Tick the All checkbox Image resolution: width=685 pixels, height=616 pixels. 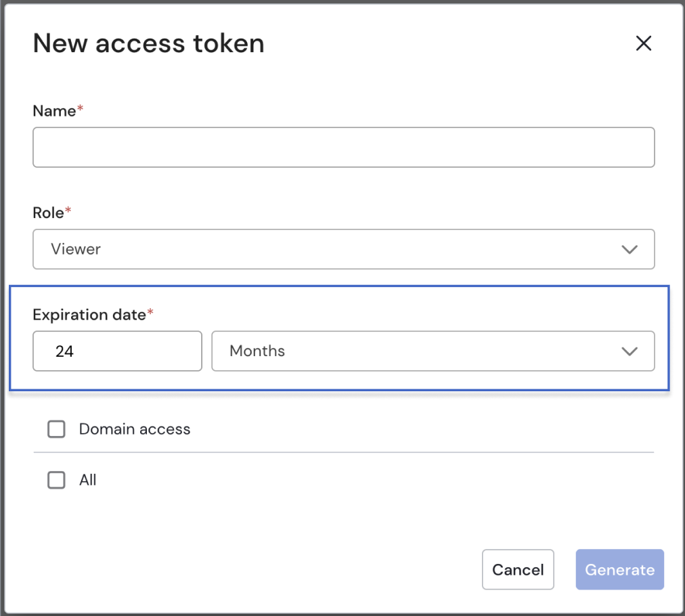coord(57,480)
